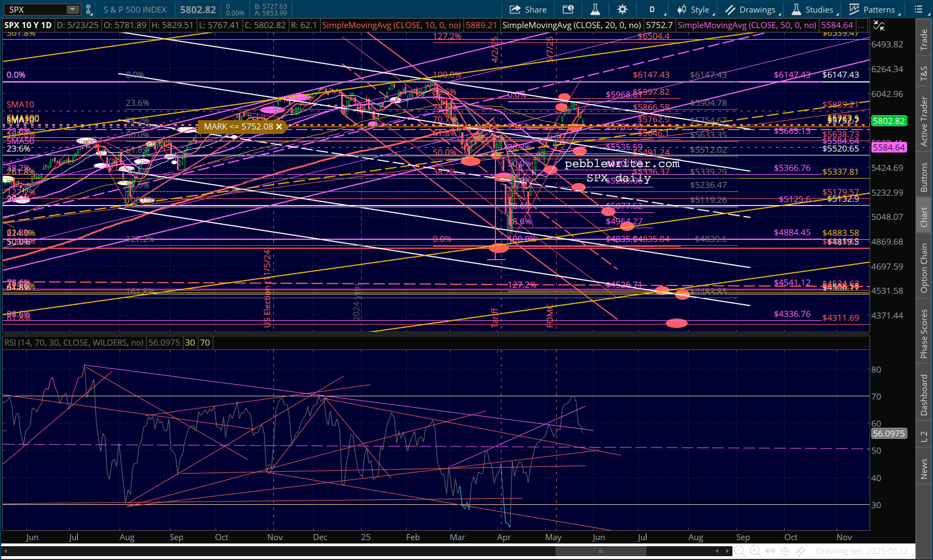The image size is (933, 560).
Task: Open the SPX symbol dropdown arrow
Action: pyautogui.click(x=73, y=9)
